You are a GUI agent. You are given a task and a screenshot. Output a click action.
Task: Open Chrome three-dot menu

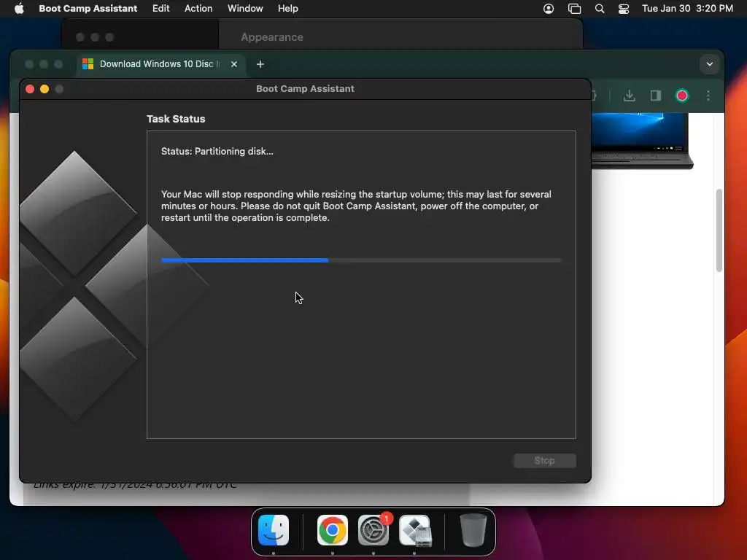(708, 96)
